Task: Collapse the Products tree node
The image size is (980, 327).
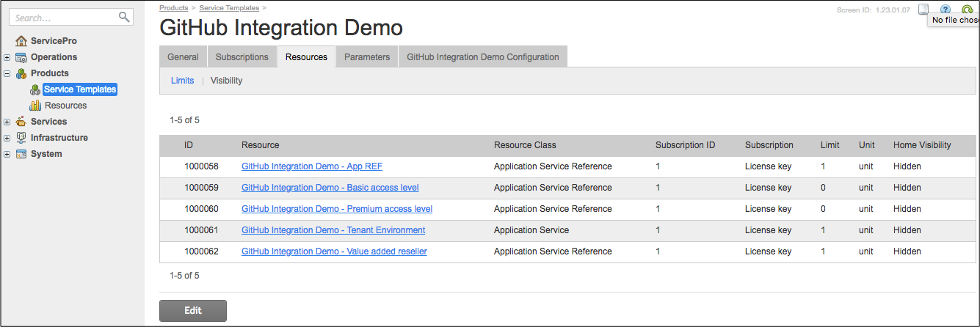Action: point(7,73)
